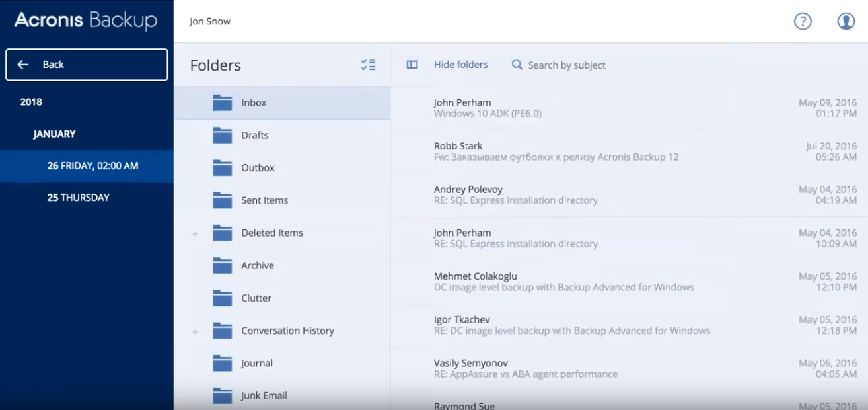
Task: Click the Hide folders link
Action: pos(461,65)
